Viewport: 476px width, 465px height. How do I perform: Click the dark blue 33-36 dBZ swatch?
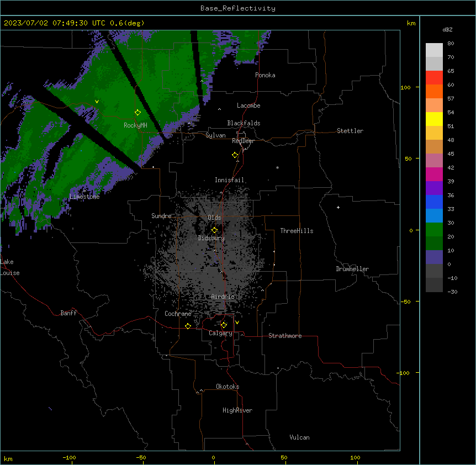tap(434, 202)
